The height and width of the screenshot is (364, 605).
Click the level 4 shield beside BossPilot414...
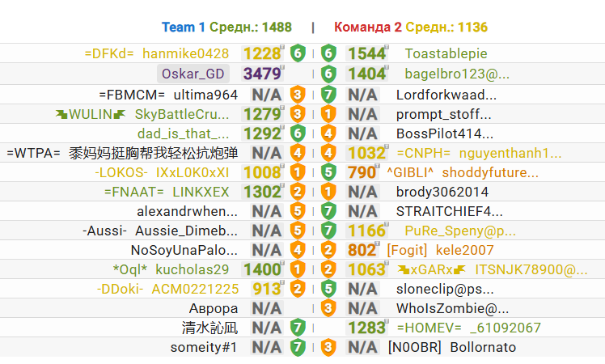[x=328, y=133]
